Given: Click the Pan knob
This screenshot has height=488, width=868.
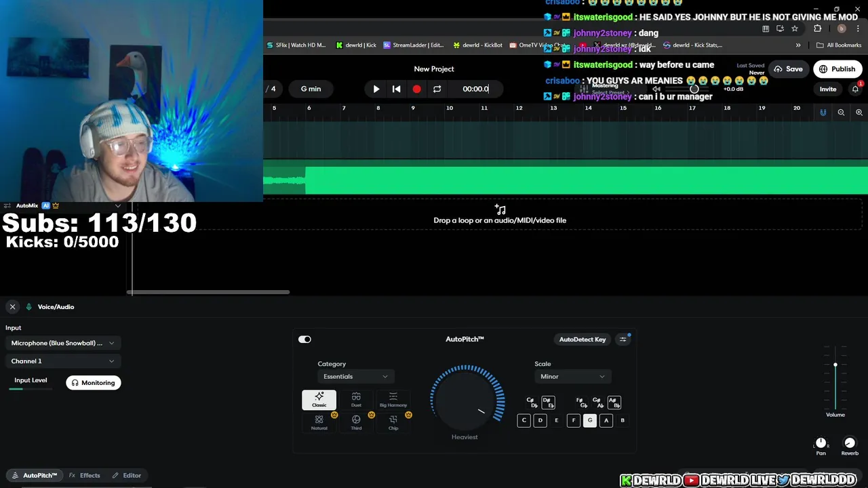Looking at the screenshot, I should click(821, 443).
